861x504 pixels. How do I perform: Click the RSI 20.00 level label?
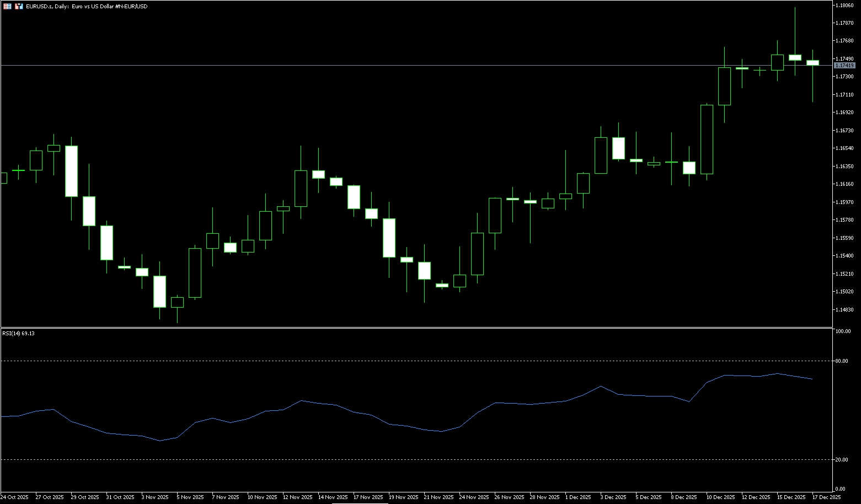(x=842, y=460)
